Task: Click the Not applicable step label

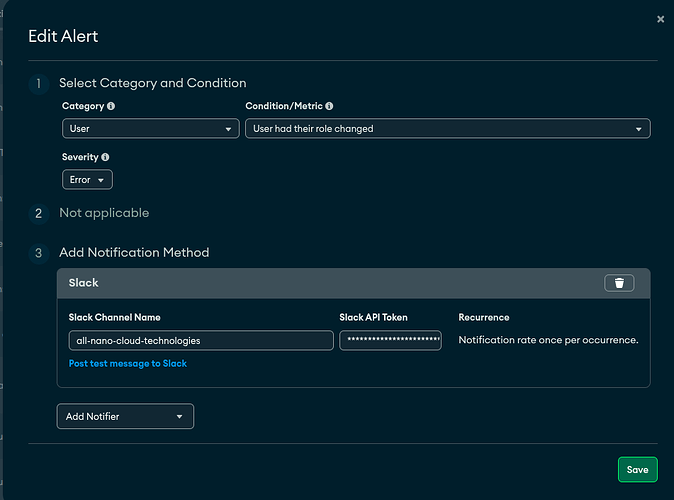Action: point(104,213)
